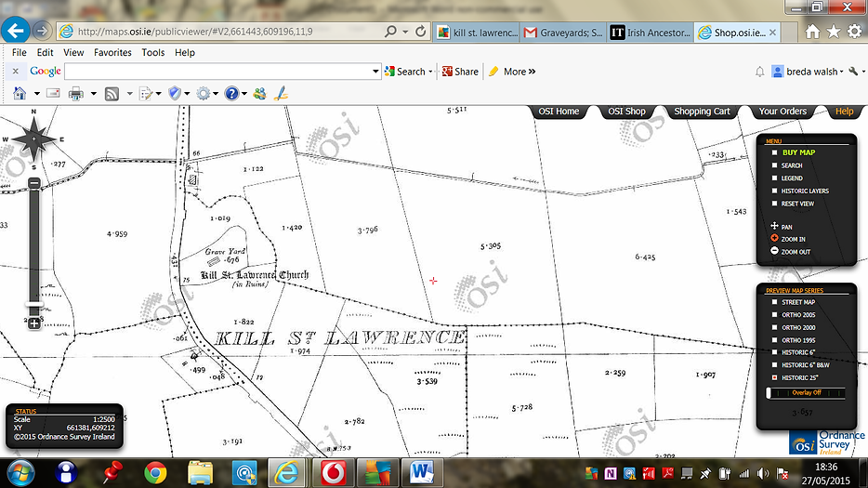Select the Ortho 1995 map series

(x=774, y=340)
